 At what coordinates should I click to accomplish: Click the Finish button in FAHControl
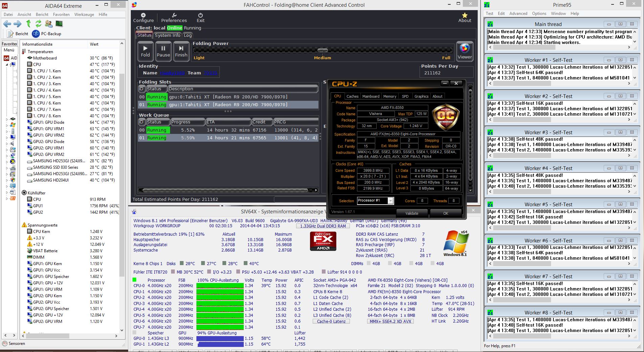coord(181,51)
